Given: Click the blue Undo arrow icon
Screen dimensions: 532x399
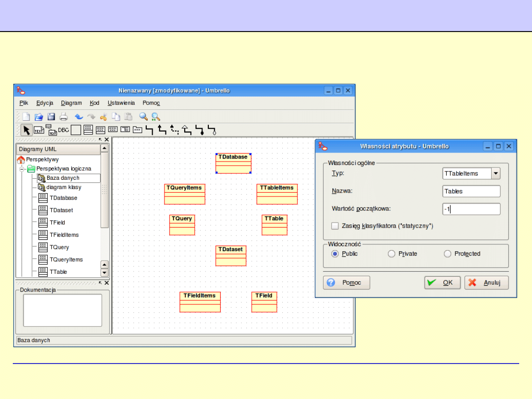Looking at the screenshot, I should (79, 117).
